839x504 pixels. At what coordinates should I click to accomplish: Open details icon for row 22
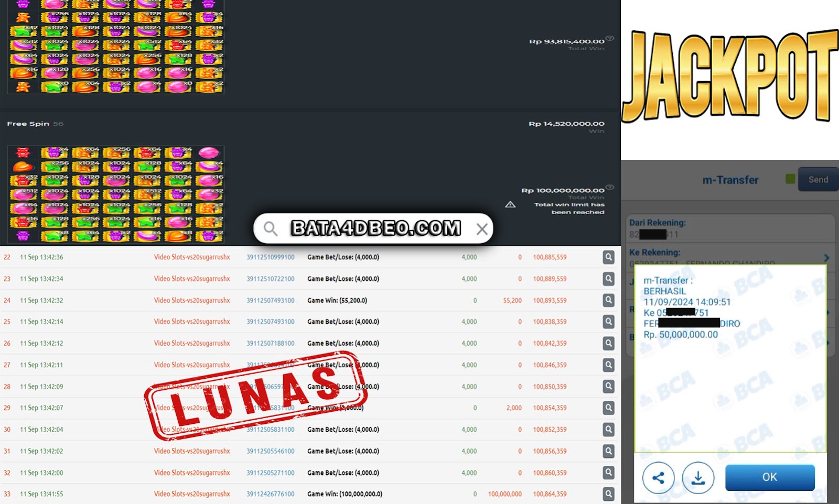608,257
